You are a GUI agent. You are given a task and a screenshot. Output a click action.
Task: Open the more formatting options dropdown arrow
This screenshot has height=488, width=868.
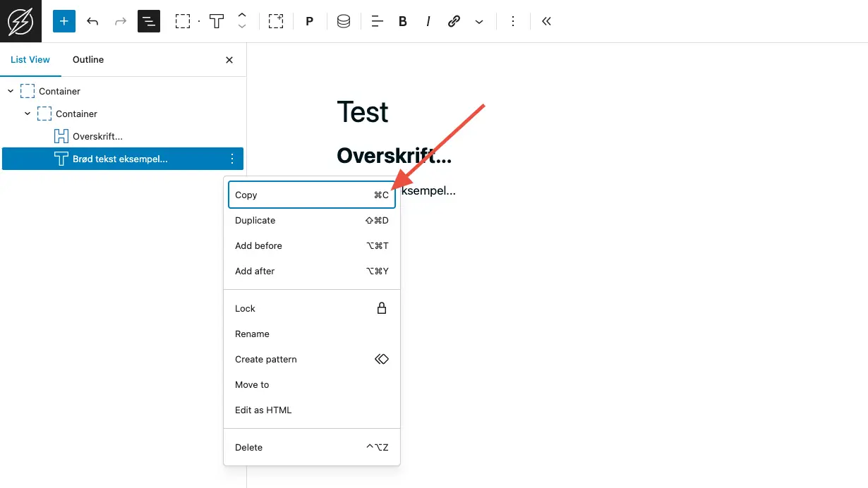click(479, 21)
